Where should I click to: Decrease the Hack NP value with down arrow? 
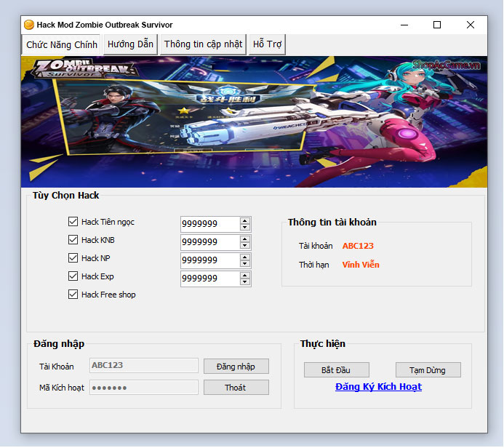245,264
